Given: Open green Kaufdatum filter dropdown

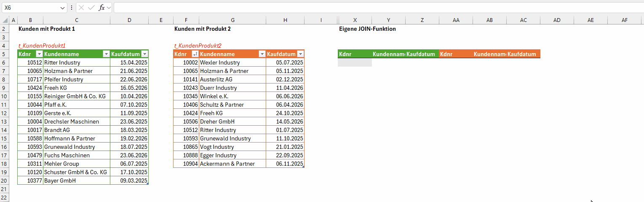Looking at the screenshot, I should pos(144,54).
